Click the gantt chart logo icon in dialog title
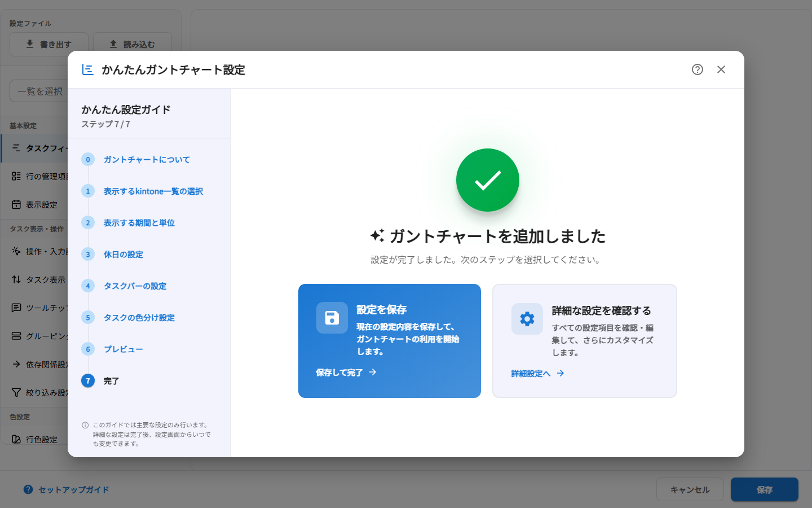The image size is (812, 508). (x=88, y=69)
